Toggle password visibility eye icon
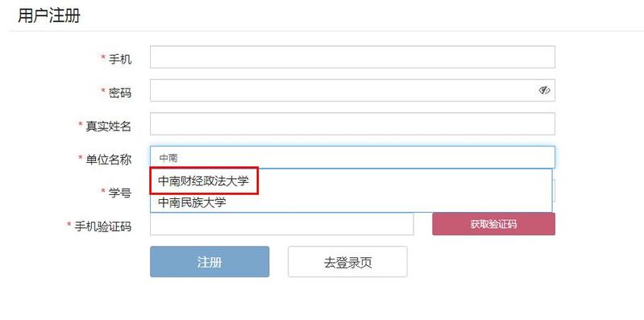644x320 pixels. coord(544,90)
